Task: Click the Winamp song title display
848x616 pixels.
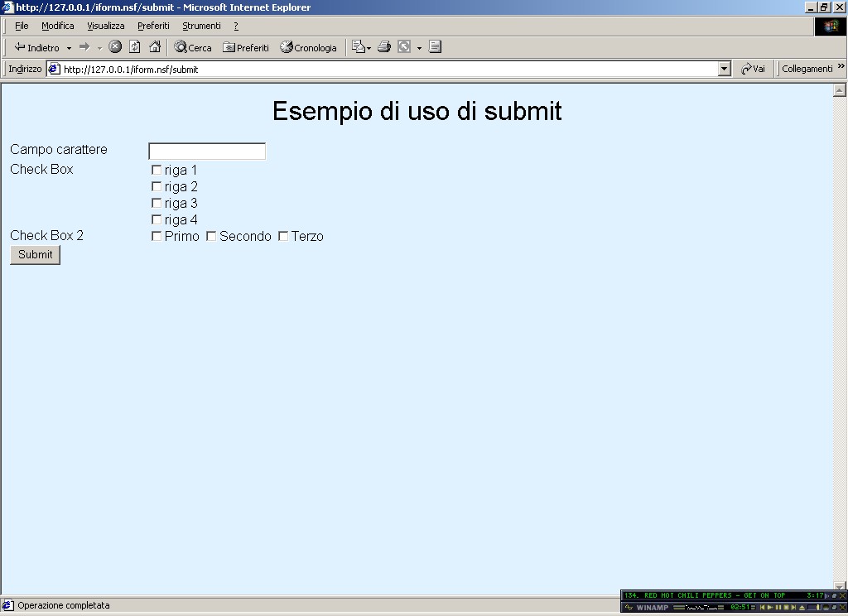Action: 705,595
